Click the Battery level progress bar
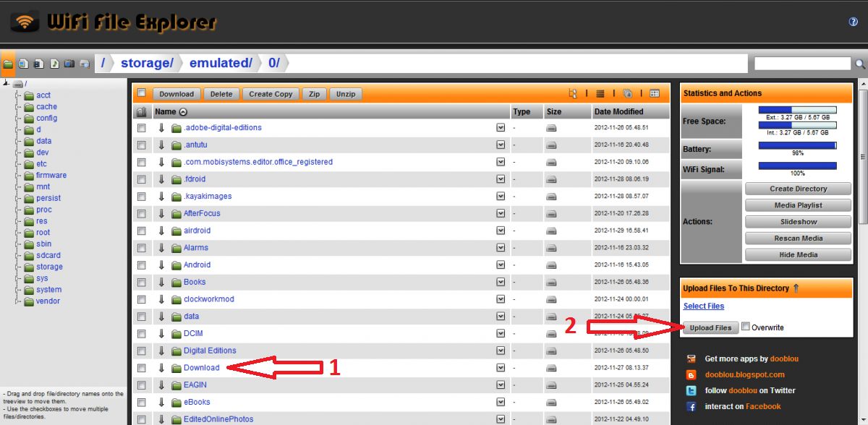The image size is (868, 425). 797,145
